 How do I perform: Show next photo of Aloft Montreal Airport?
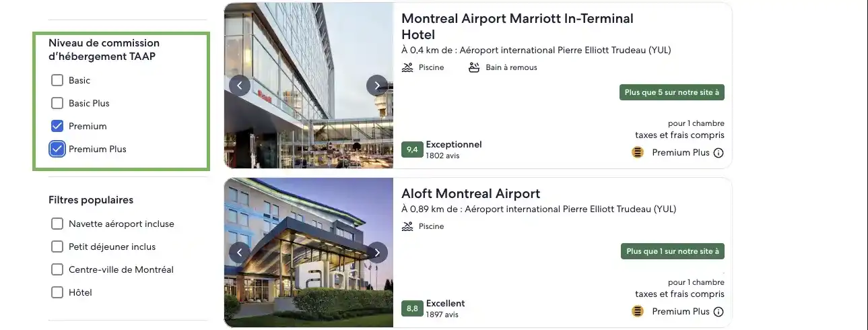point(377,253)
